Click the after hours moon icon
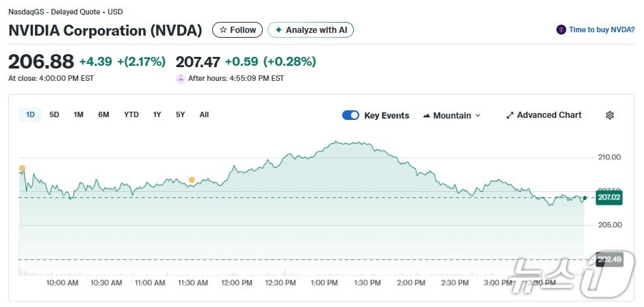This screenshot has width=644, height=307. pyautogui.click(x=181, y=78)
